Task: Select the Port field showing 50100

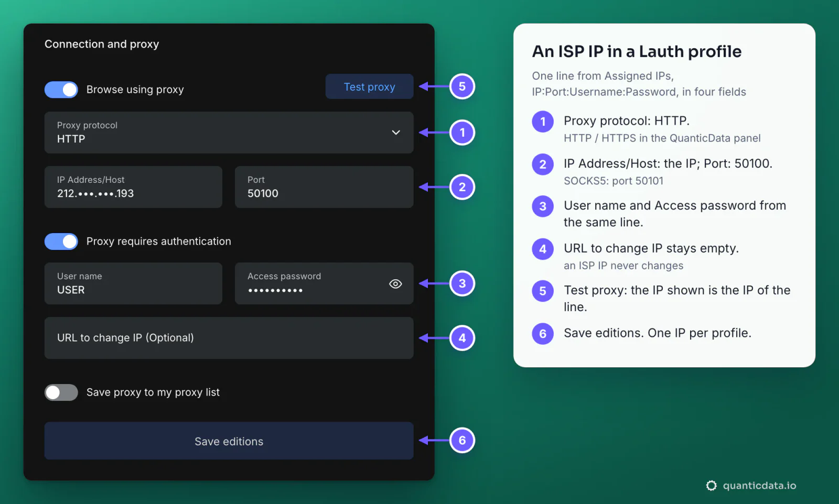Action: [324, 187]
